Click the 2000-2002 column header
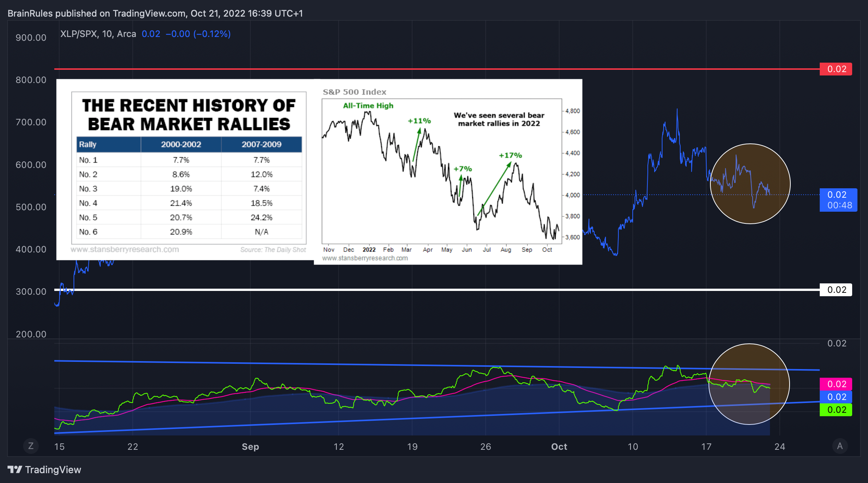This screenshot has width=868, height=483. [181, 145]
